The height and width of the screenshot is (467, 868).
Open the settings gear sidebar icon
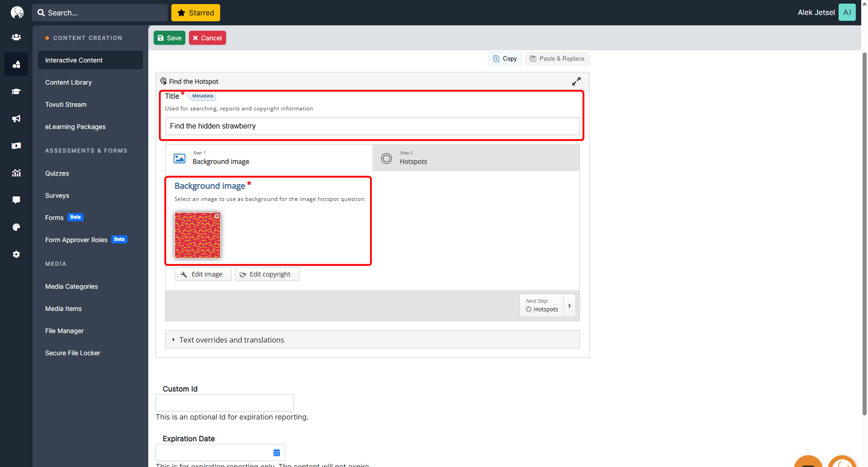(x=16, y=254)
